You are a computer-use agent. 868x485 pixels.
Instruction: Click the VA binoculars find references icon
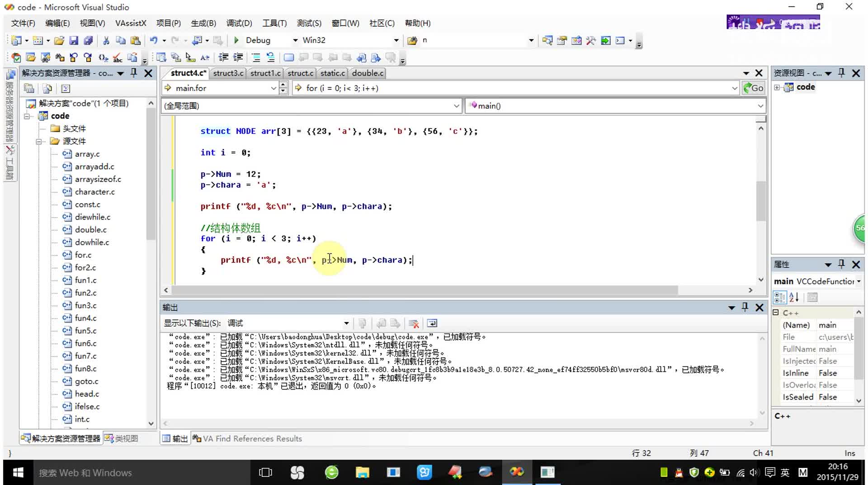[60, 57]
